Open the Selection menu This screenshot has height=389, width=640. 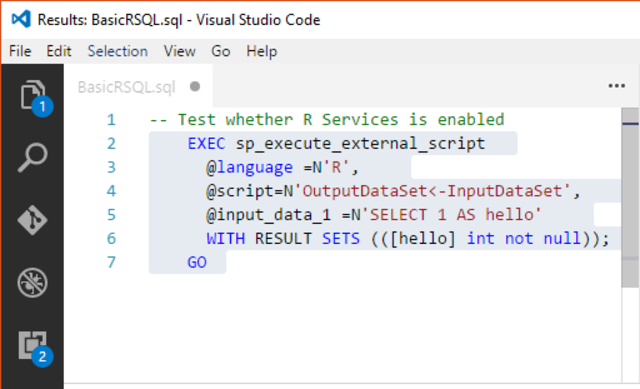point(118,51)
